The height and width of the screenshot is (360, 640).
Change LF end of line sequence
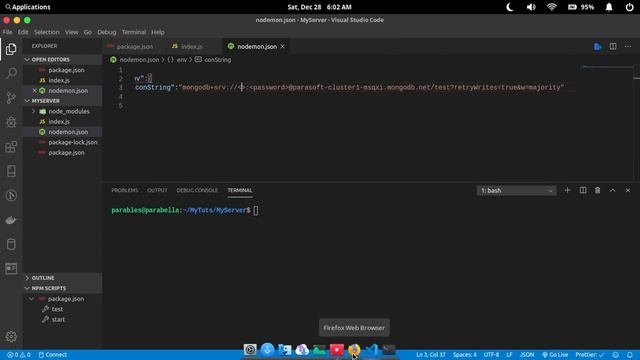(509, 355)
